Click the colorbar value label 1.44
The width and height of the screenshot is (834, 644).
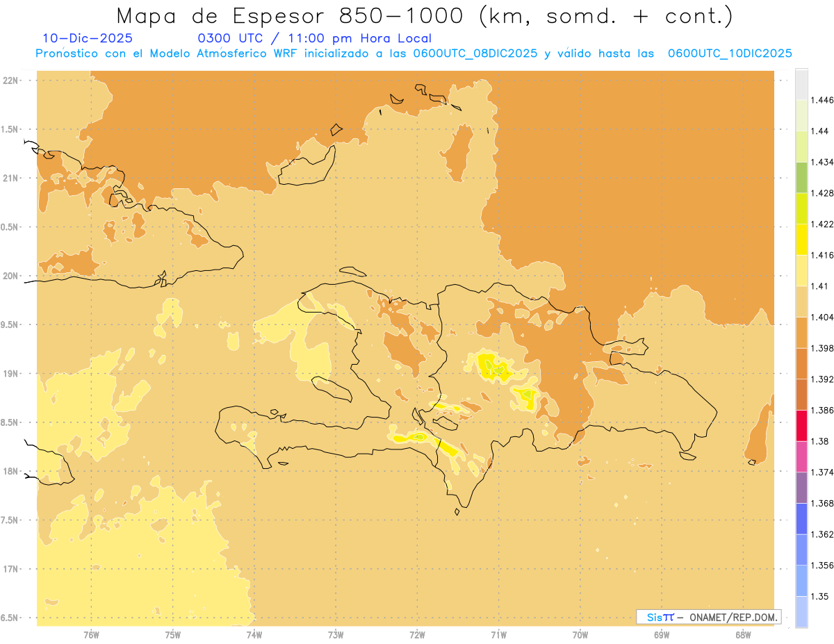820,131
